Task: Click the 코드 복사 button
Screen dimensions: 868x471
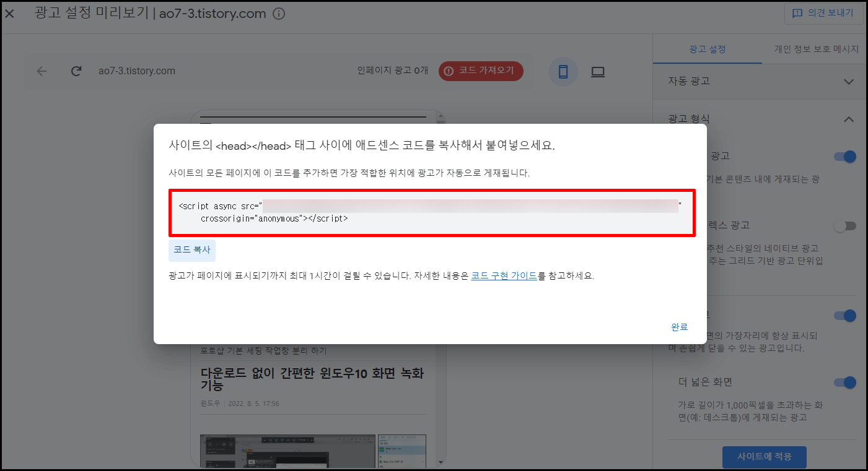Action: click(192, 250)
